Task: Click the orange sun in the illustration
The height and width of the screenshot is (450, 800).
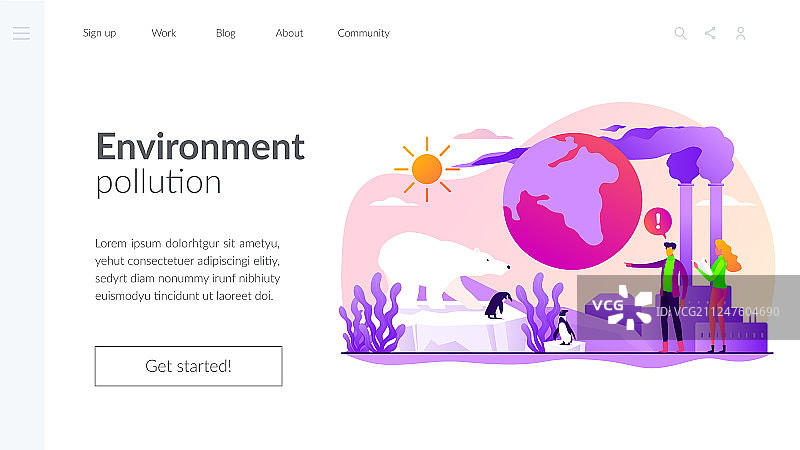Action: (x=427, y=169)
